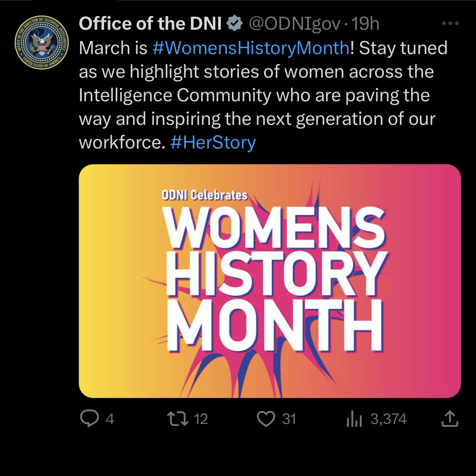Image resolution: width=476 pixels, height=476 pixels.
Task: Expand the Womens History Month banner image
Action: coord(270,281)
